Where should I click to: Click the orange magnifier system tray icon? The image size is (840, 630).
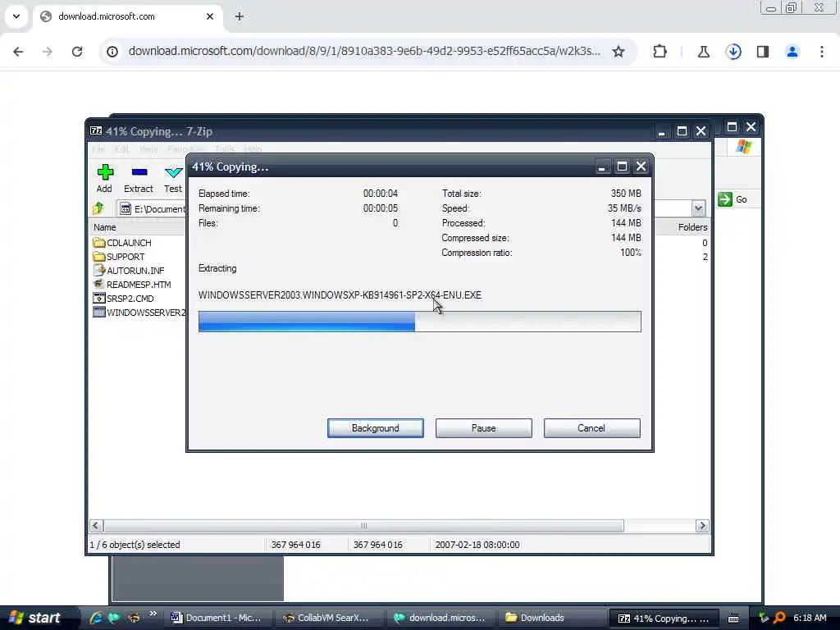[x=779, y=618]
